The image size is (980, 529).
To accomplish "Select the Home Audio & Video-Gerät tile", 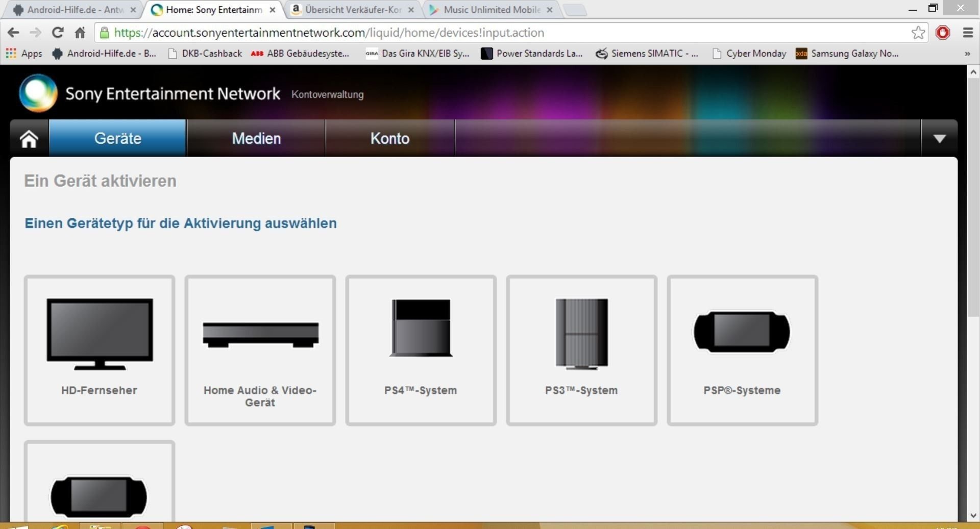I will click(x=260, y=350).
